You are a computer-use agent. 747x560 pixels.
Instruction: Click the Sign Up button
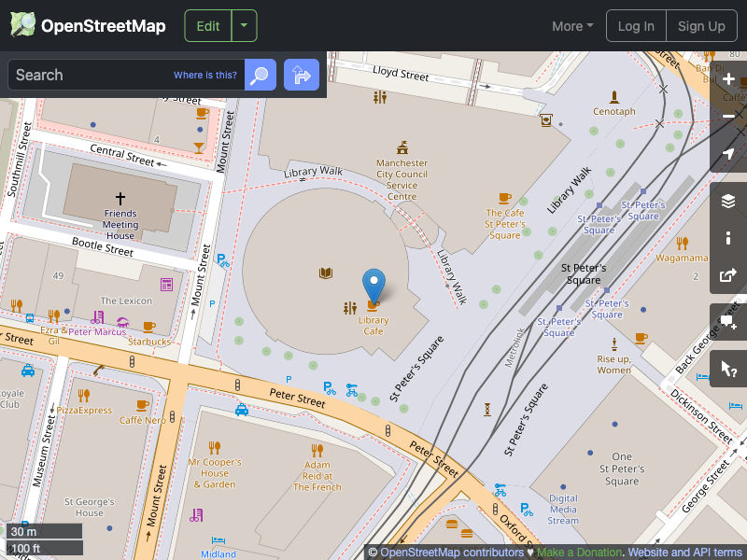tap(701, 25)
